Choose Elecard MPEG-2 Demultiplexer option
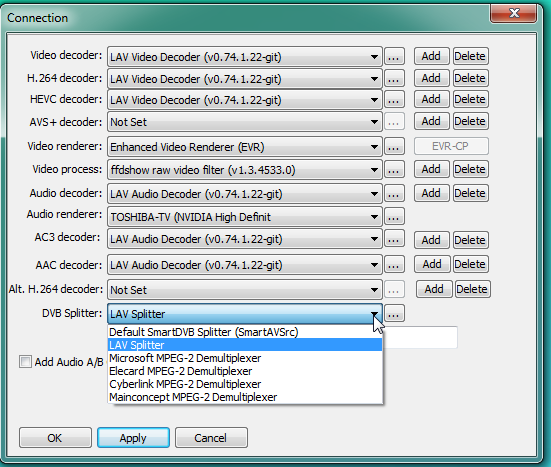Image resolution: width=551 pixels, height=467 pixels. pyautogui.click(x=245, y=371)
